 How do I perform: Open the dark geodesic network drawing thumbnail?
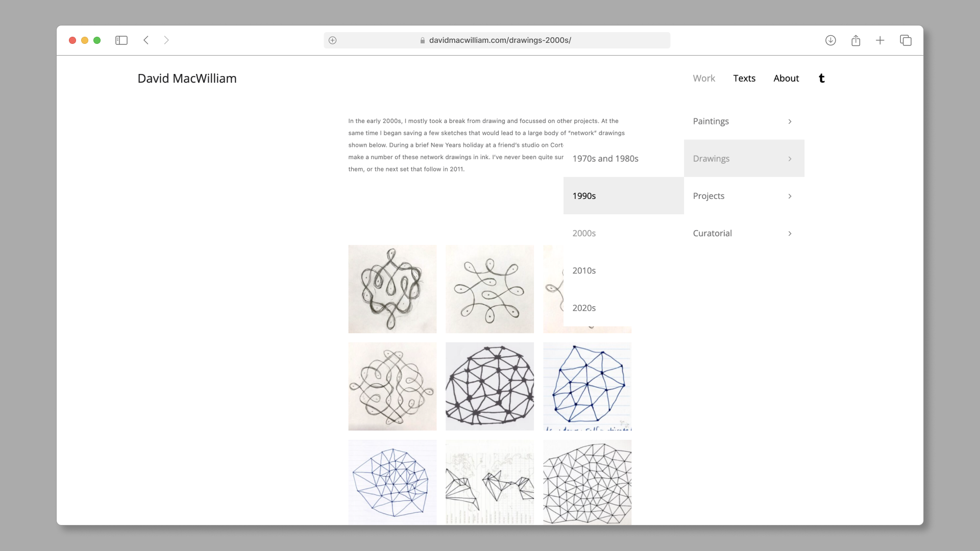tap(489, 386)
